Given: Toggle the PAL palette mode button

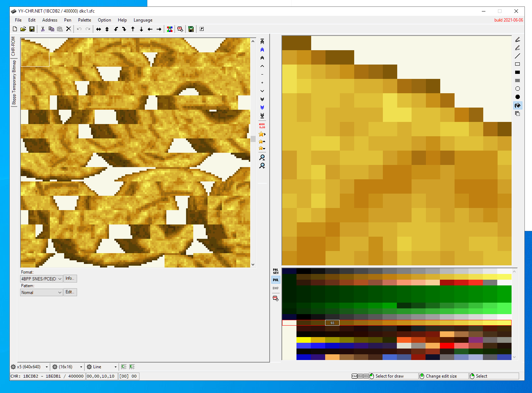Looking at the screenshot, I should [x=276, y=280].
